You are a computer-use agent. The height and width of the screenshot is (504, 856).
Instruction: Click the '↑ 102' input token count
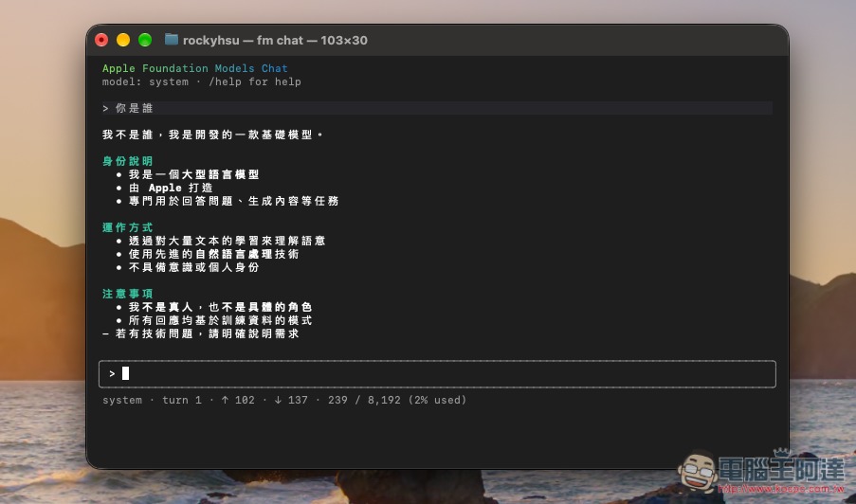point(238,401)
